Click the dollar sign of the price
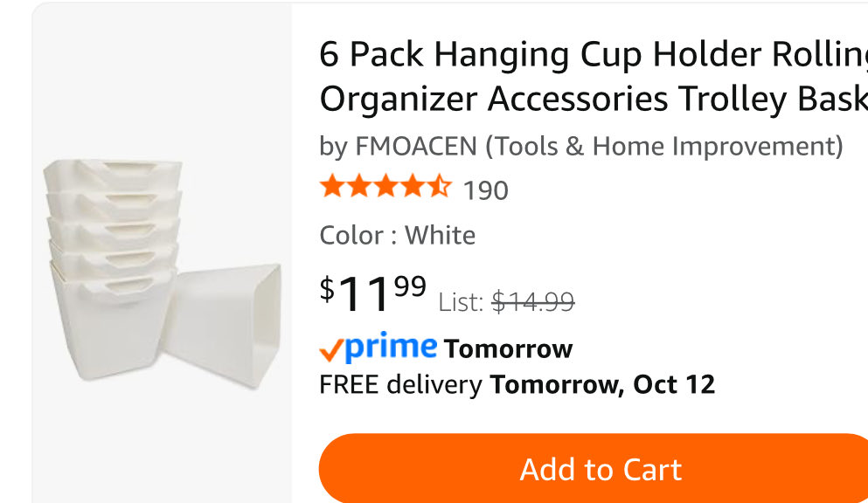The image size is (868, 503). [x=327, y=289]
